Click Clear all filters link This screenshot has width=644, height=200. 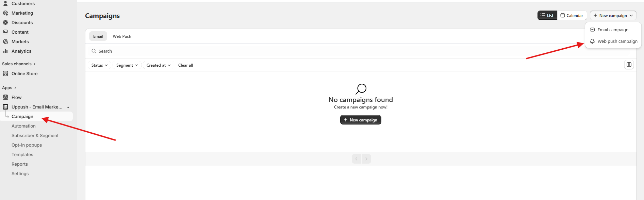click(x=185, y=65)
